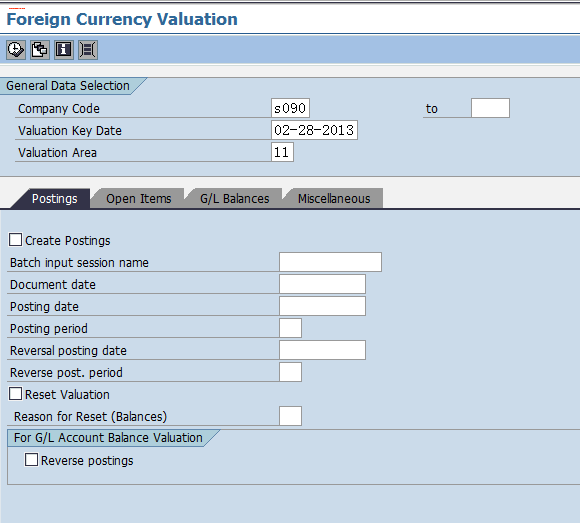This screenshot has width=580, height=523.
Task: Focus the Posting period field
Action: [290, 328]
